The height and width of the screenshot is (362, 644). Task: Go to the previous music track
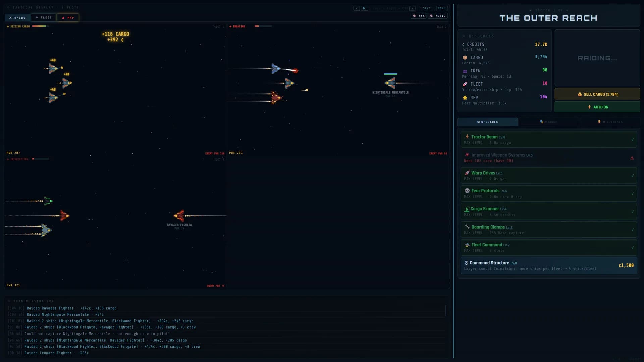tap(357, 8)
